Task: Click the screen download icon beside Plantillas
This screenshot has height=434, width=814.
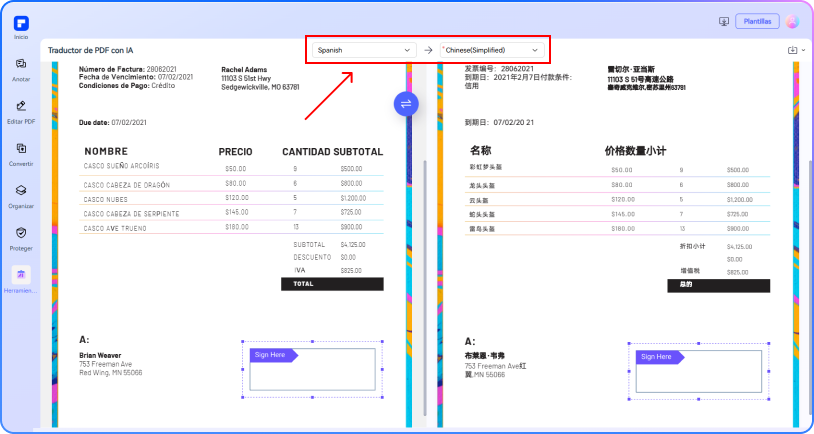Action: point(724,22)
